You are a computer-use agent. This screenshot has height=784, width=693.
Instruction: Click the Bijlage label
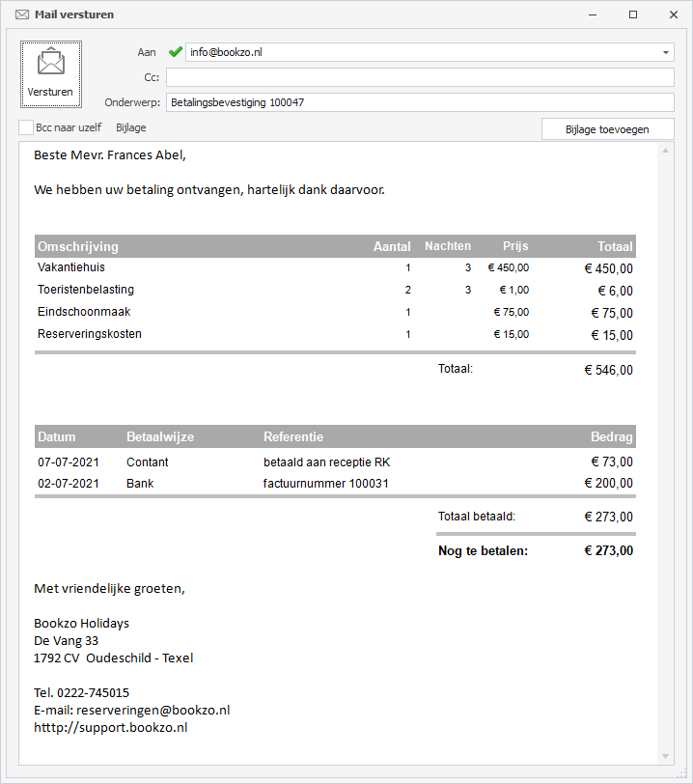pyautogui.click(x=131, y=127)
